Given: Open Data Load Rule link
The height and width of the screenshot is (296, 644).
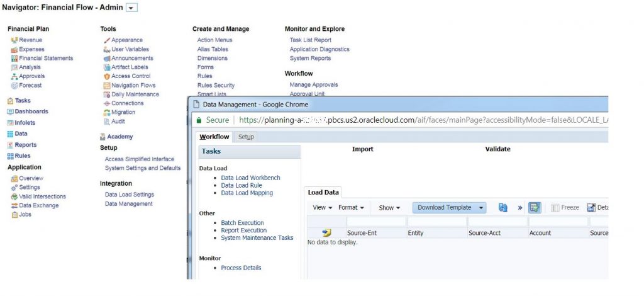Looking at the screenshot, I should click(x=241, y=185).
